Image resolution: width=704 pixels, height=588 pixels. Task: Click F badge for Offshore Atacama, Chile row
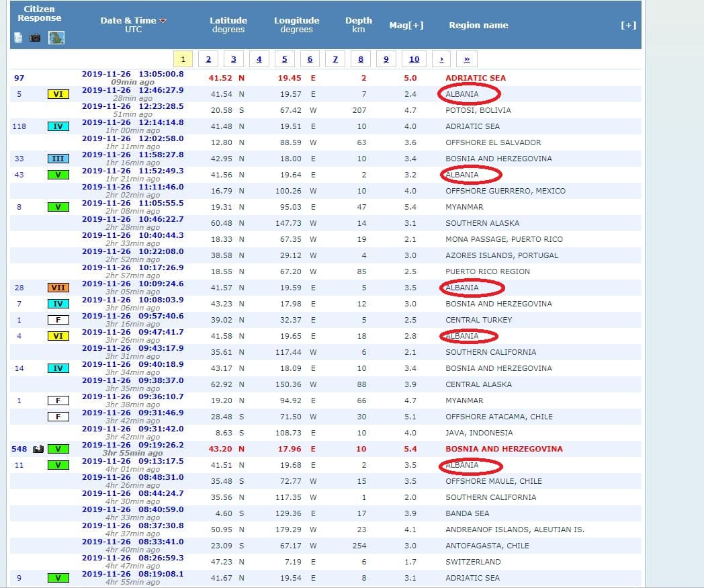(58, 417)
